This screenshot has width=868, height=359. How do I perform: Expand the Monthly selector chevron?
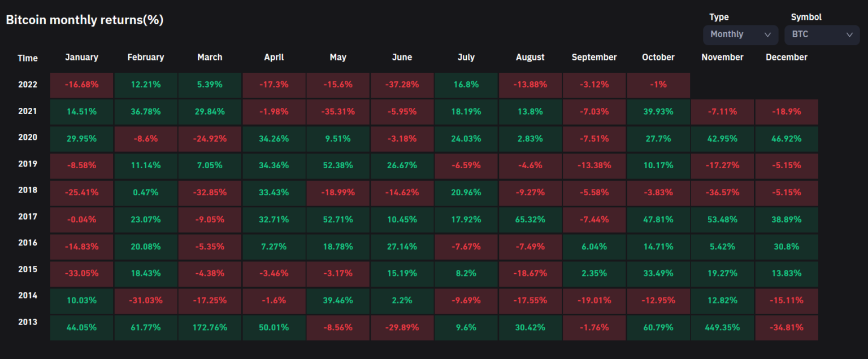[769, 34]
